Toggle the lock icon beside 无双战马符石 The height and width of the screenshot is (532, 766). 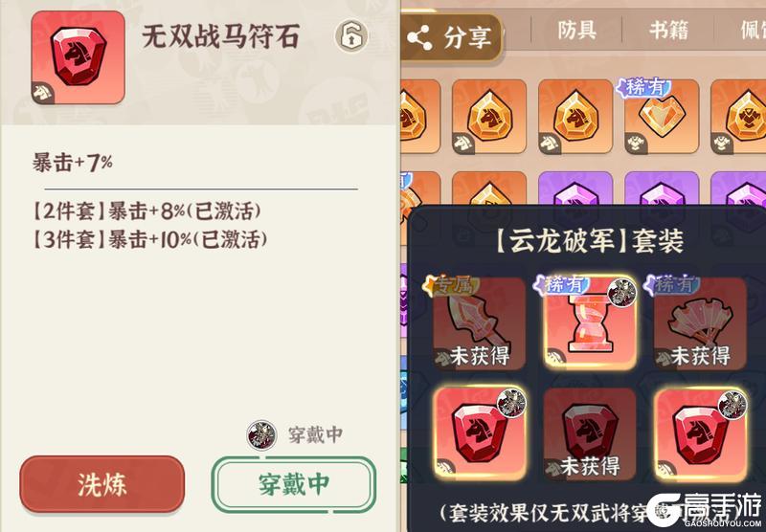pyautogui.click(x=350, y=35)
